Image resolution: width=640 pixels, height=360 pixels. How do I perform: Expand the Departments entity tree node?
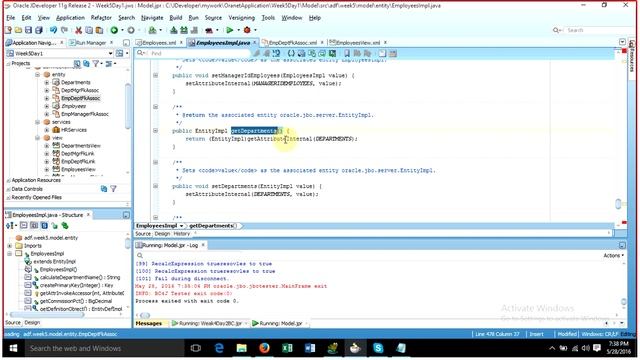click(x=47, y=82)
